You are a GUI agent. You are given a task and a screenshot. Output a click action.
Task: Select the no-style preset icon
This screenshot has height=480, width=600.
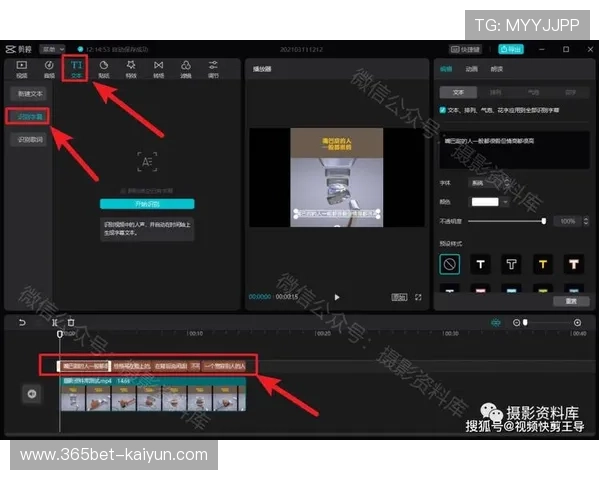tap(450, 264)
